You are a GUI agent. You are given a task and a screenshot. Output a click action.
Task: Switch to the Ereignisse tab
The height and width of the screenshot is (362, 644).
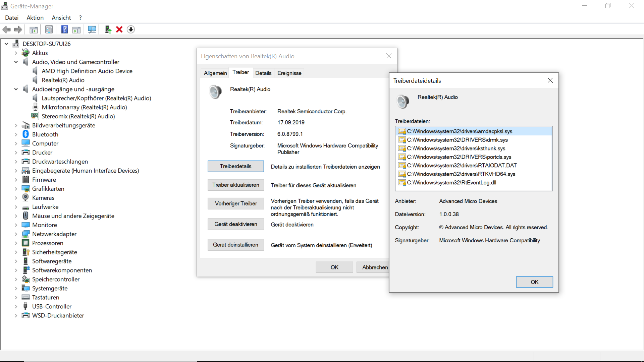(x=289, y=73)
